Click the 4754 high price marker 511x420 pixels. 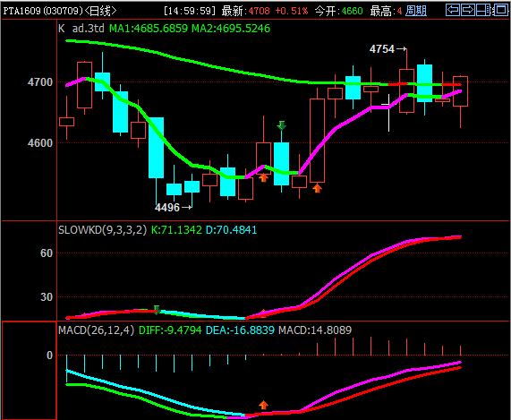[388, 49]
